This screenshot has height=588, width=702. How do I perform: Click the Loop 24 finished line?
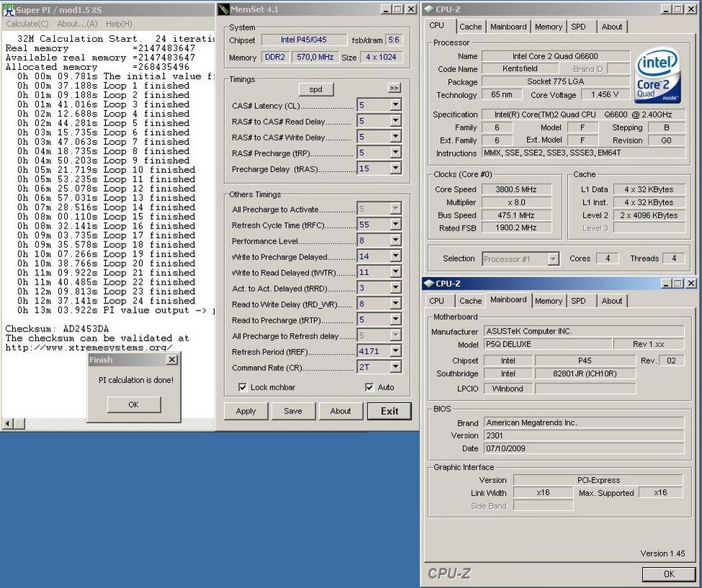106,300
